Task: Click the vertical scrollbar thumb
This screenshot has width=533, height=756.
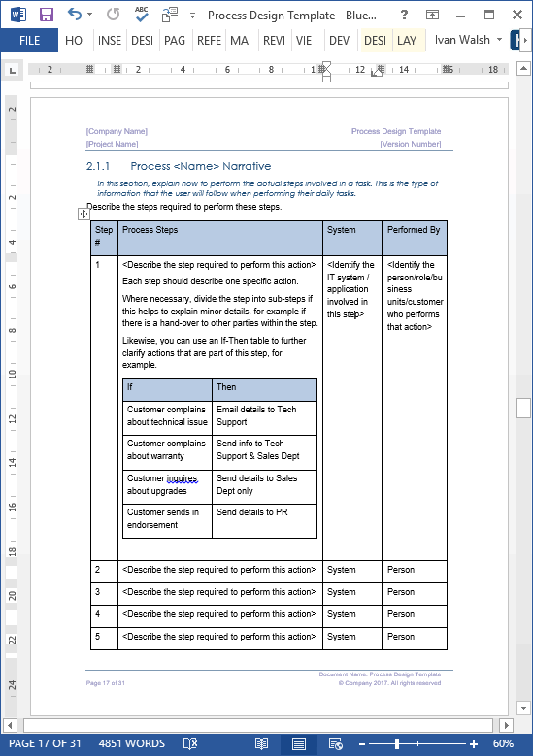Action: (524, 408)
